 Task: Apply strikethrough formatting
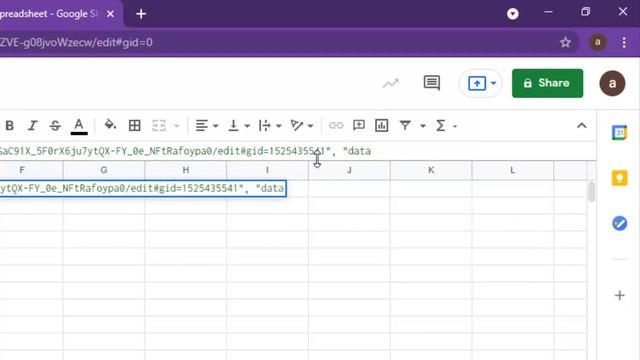[x=55, y=125]
